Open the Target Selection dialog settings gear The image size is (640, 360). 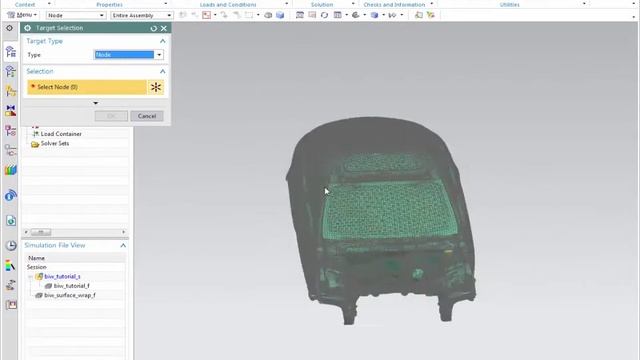(27, 28)
